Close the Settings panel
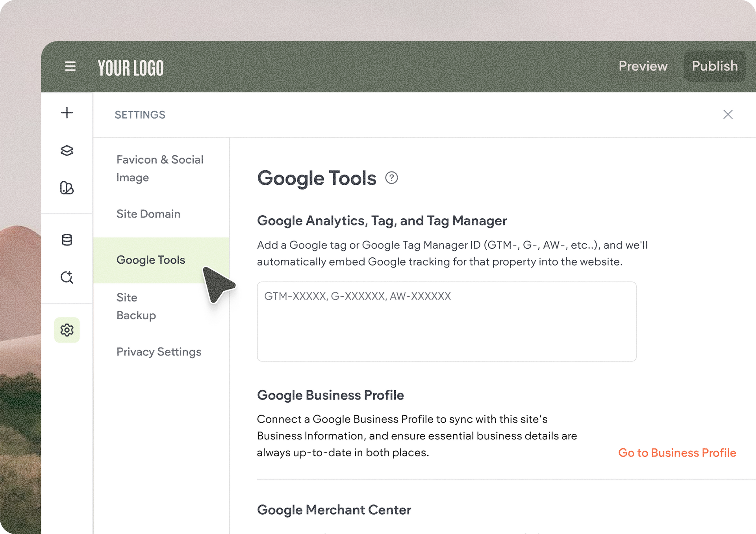 tap(728, 114)
